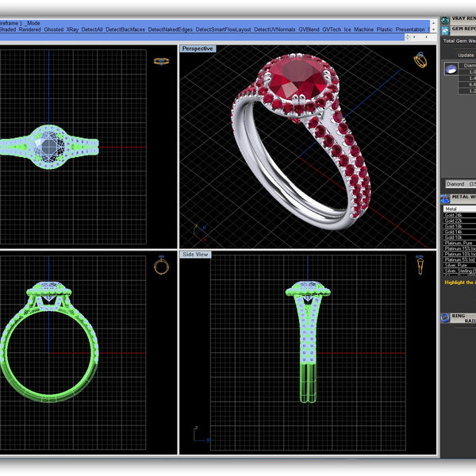This screenshot has width=476, height=476.
Task: Click the front-view ring icon in the bottom-left viewport
Action: pyautogui.click(x=161, y=267)
